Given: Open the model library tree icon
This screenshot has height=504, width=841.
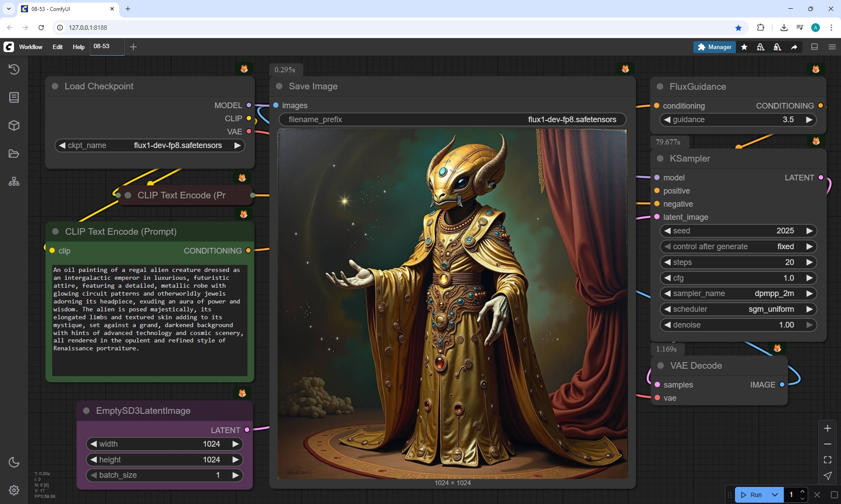Looking at the screenshot, I should (x=14, y=181).
